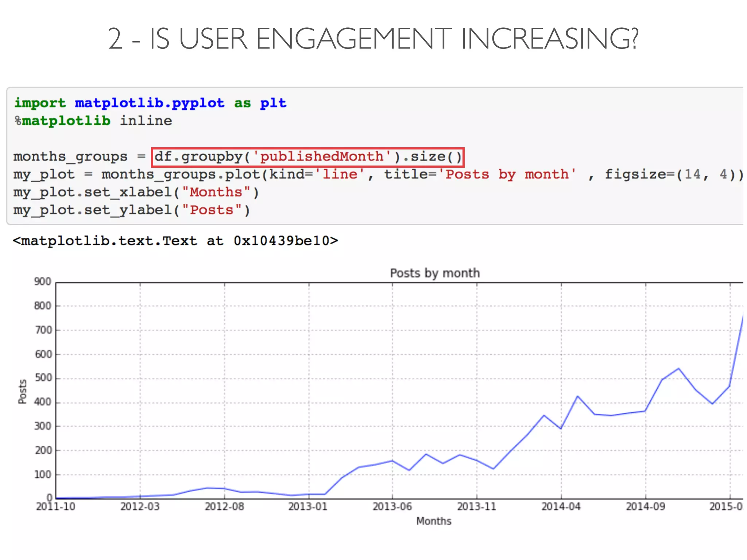Viewport: 747px width, 560px height.
Task: Click the 'import matplotlib.pyplot as plt' line
Action: pos(150,103)
